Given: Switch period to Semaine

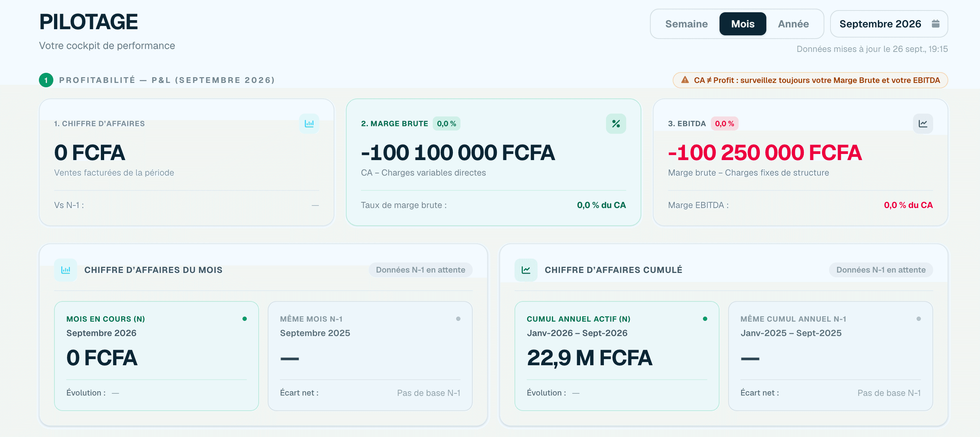Looking at the screenshot, I should click(686, 24).
